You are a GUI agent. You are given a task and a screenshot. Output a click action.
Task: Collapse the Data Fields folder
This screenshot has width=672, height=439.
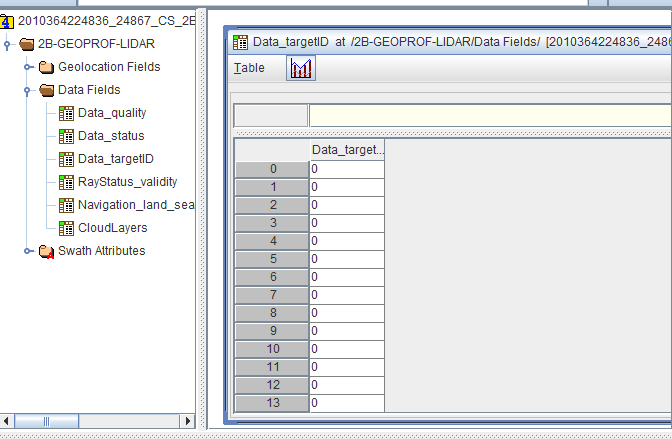click(x=28, y=90)
